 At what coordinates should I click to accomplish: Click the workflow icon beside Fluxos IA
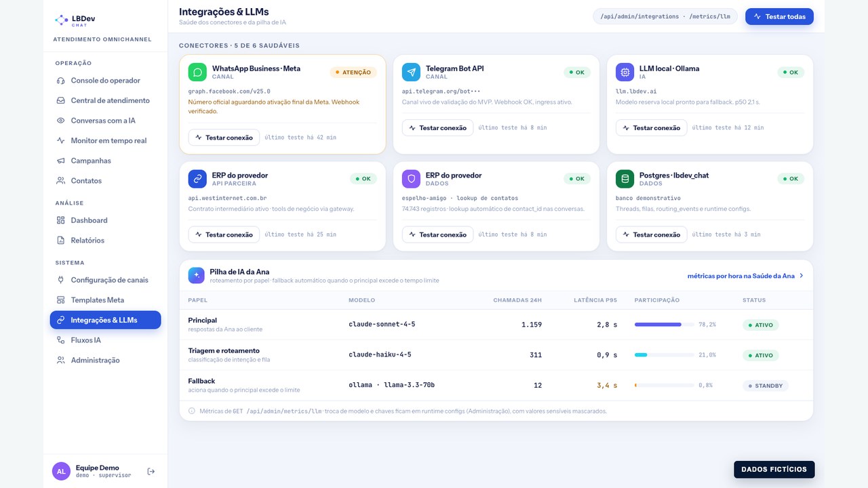(x=61, y=340)
